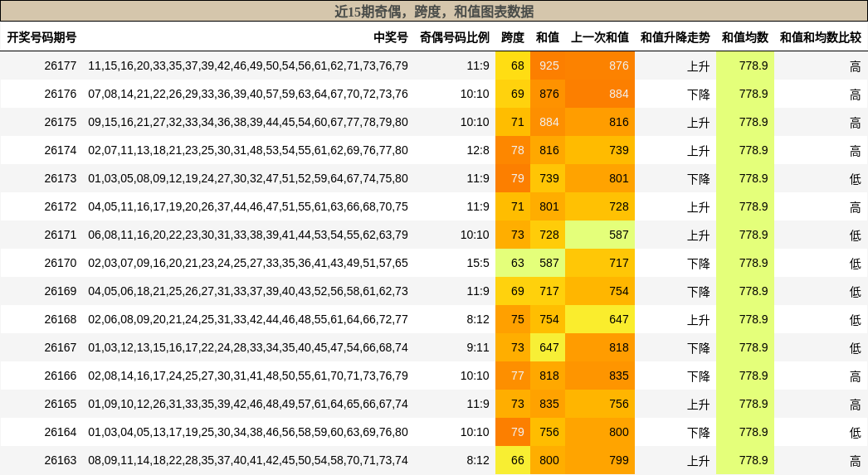Screen dimensions: 868x475
Task: Click winning numbers starting 01,03,12,13
Action: pyautogui.click(x=248, y=348)
